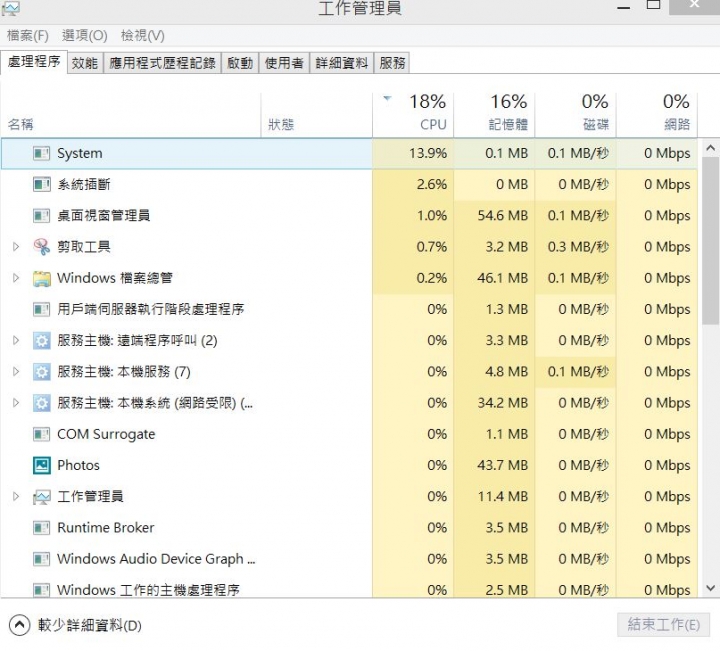The image size is (720, 651).
Task: Click the 剪取工具 scissors icon
Action: point(41,247)
